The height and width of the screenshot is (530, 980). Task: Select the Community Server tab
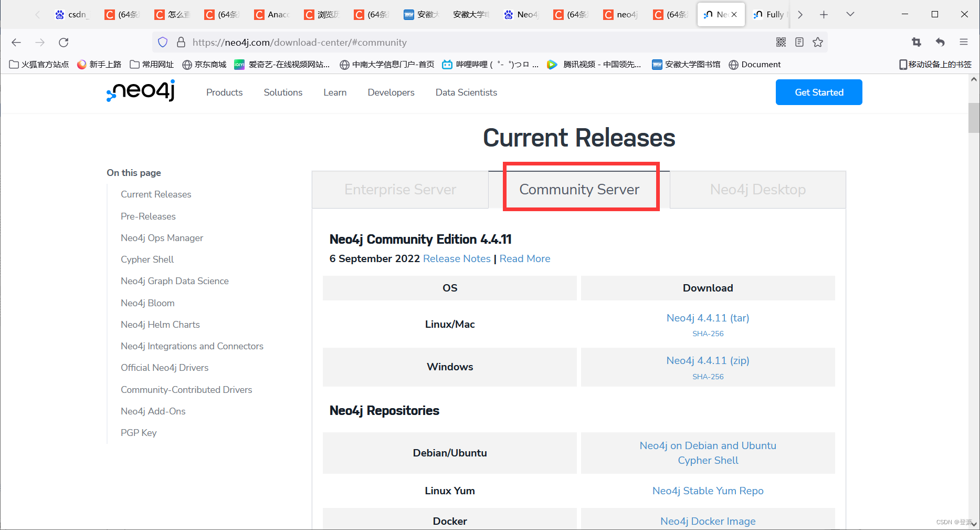pos(579,190)
